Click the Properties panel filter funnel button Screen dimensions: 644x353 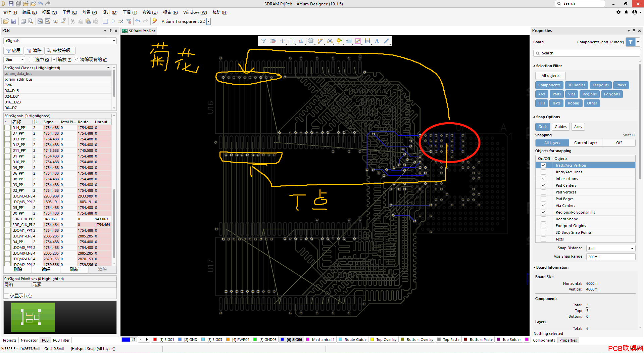tap(631, 42)
